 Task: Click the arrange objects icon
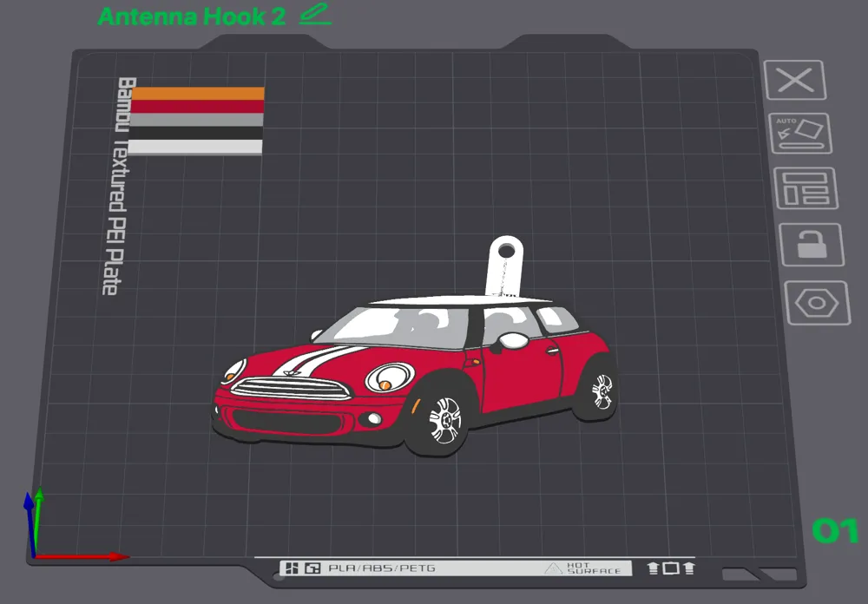(806, 189)
